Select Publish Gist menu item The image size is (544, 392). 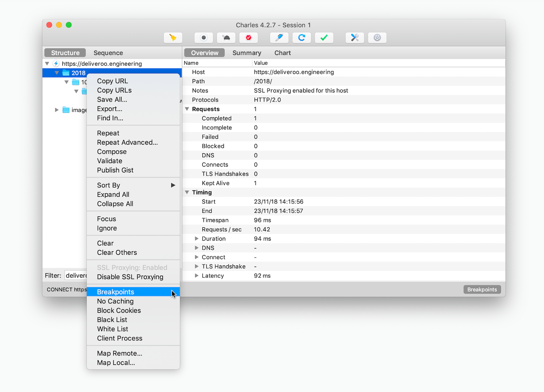(133, 170)
